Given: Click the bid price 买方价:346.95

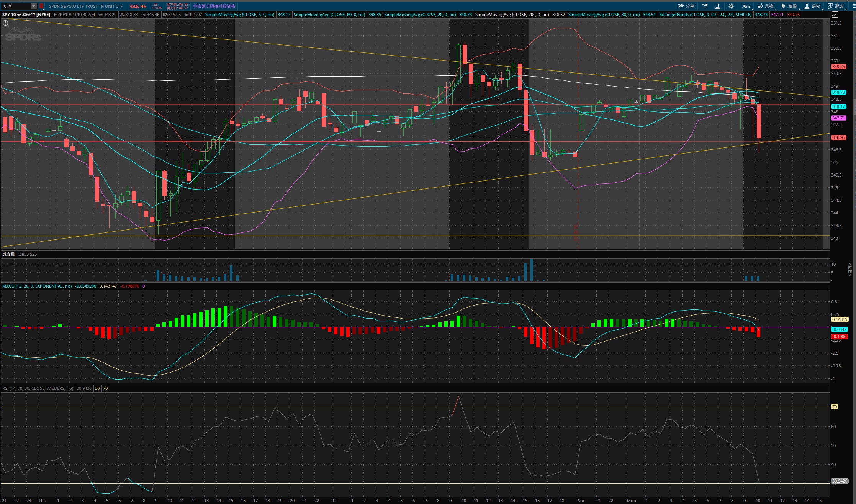Looking at the screenshot, I should [177, 5].
